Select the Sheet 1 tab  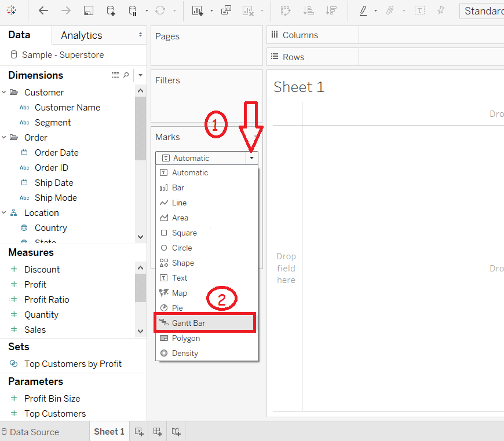point(109,431)
